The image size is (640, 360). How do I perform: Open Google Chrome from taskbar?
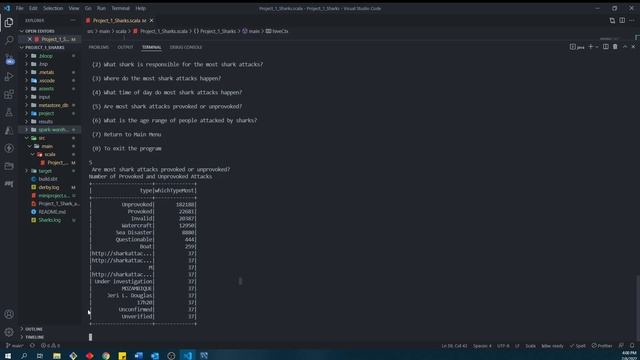106,356
